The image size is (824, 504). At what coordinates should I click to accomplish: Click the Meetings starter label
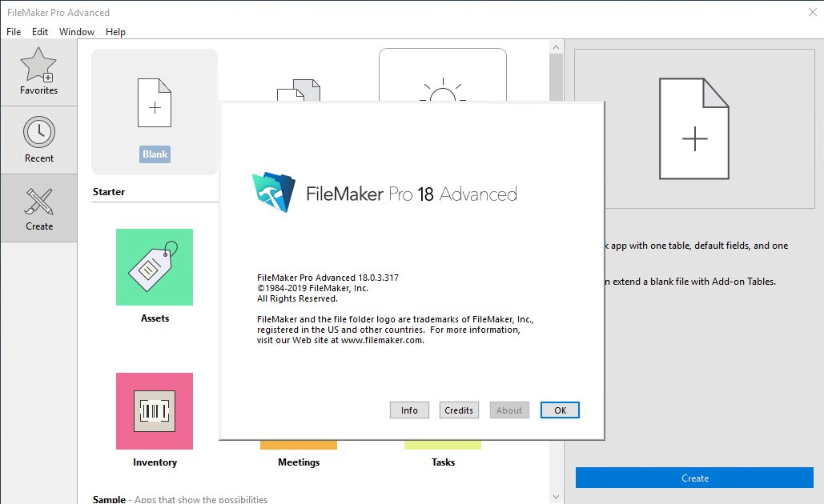coord(299,462)
